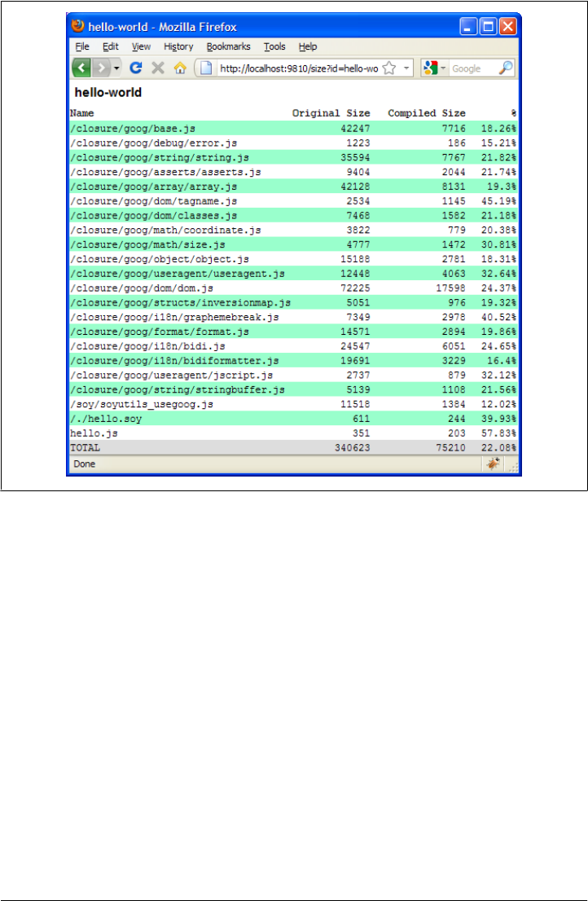Select /closure/goog/i18n/bidiformatter.js file name
The width and height of the screenshot is (588, 901).
tap(174, 361)
